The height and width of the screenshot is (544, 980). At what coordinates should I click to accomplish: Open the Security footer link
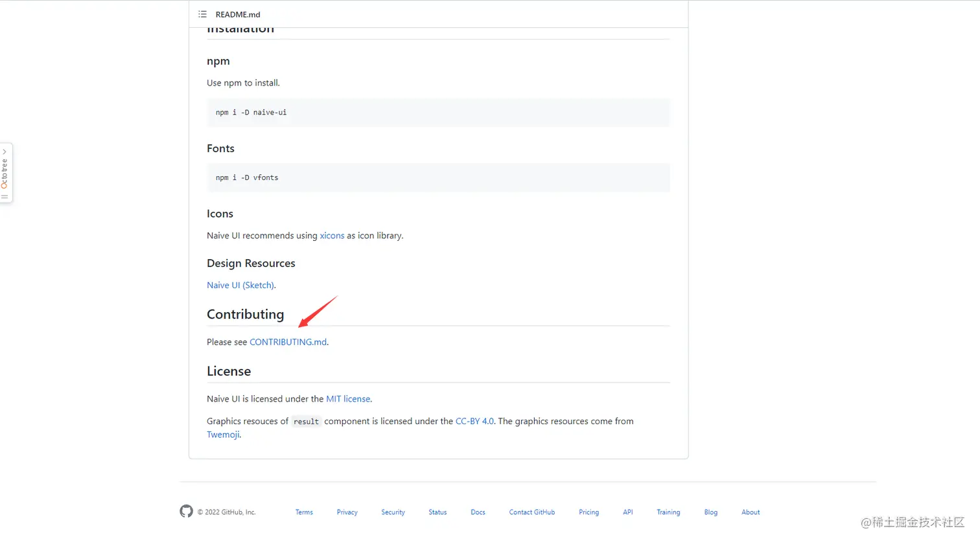point(393,512)
